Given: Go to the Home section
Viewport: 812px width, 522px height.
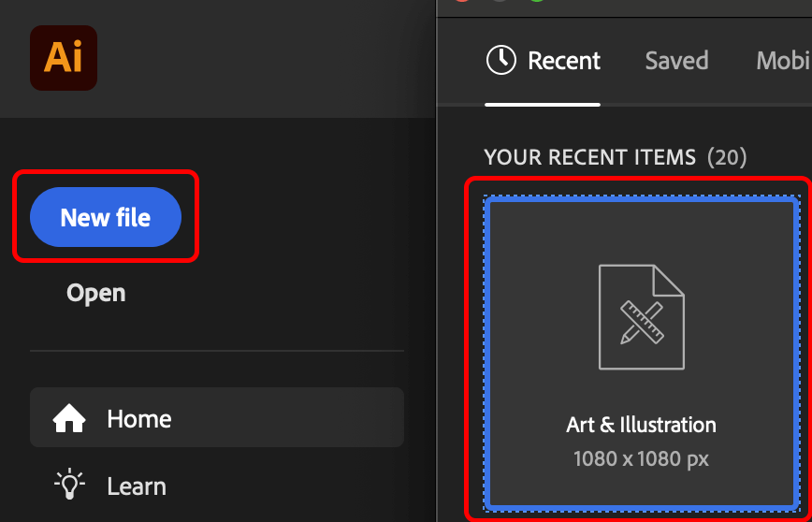Looking at the screenshot, I should tap(138, 418).
